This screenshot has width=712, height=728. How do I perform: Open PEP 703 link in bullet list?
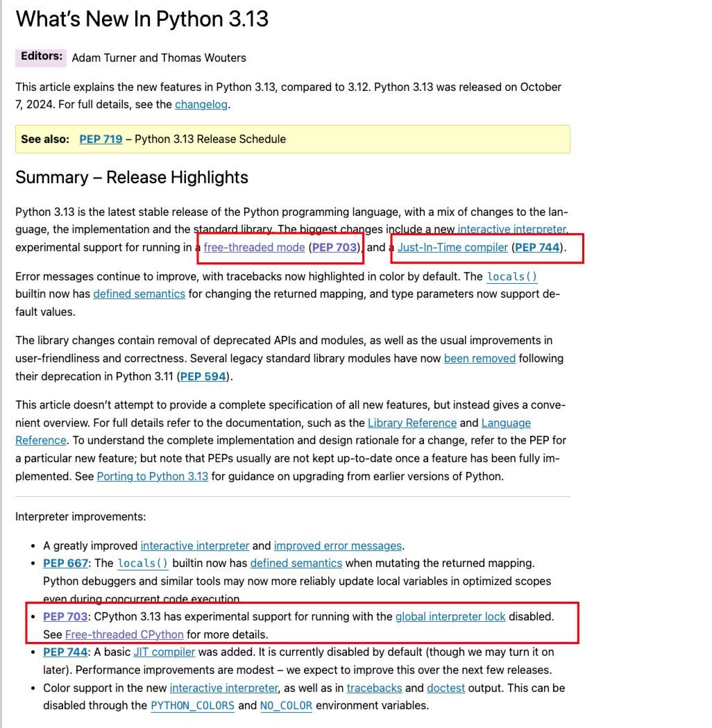point(65,616)
